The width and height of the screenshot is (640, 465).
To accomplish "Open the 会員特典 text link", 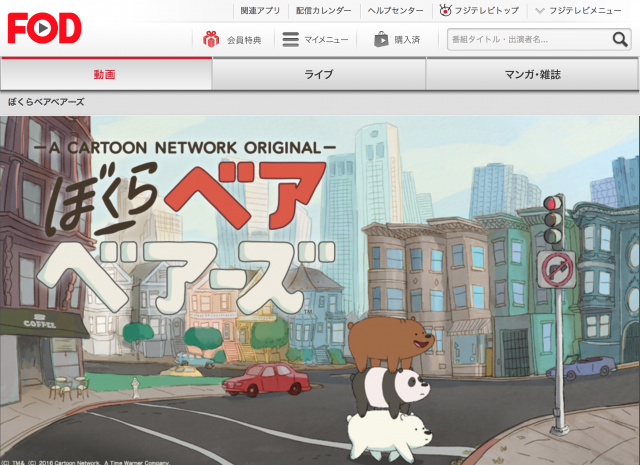I will click(x=244, y=40).
